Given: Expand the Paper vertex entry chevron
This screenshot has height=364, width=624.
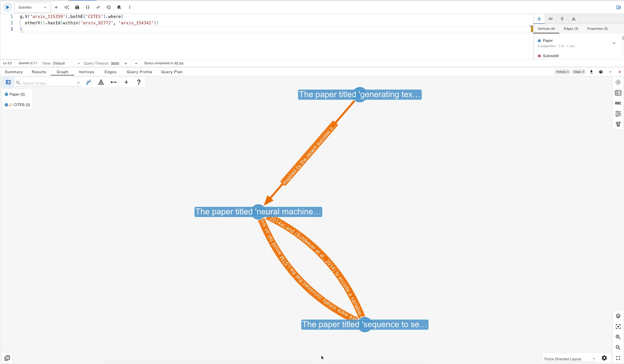Looking at the screenshot, I should [x=614, y=43].
